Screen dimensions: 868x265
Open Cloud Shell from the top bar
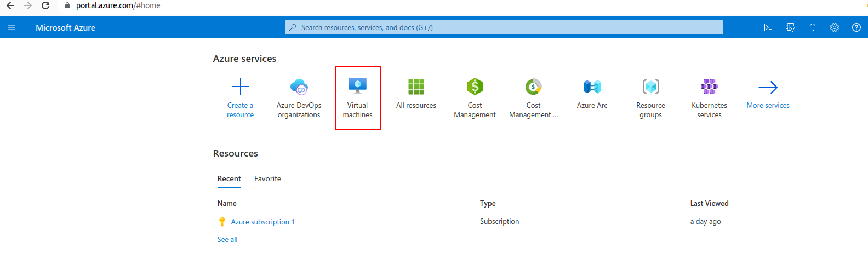tap(769, 27)
